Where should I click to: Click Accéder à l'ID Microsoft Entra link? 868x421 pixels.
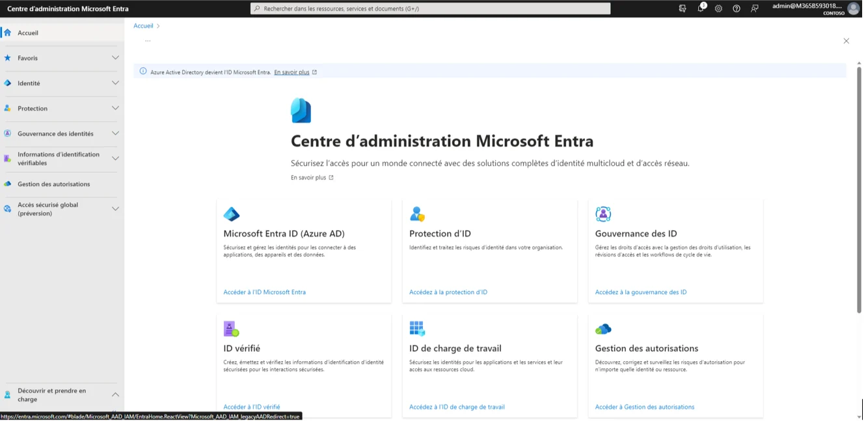pyautogui.click(x=264, y=292)
